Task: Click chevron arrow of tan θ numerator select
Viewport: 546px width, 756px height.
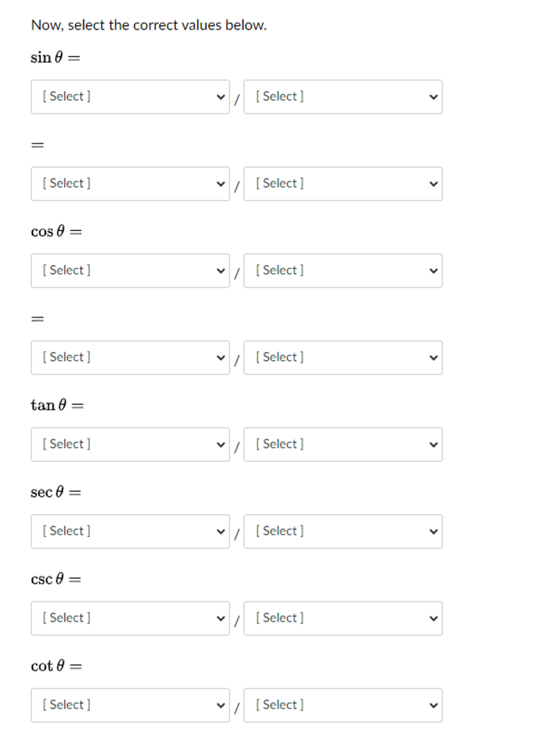Action: 220,445
